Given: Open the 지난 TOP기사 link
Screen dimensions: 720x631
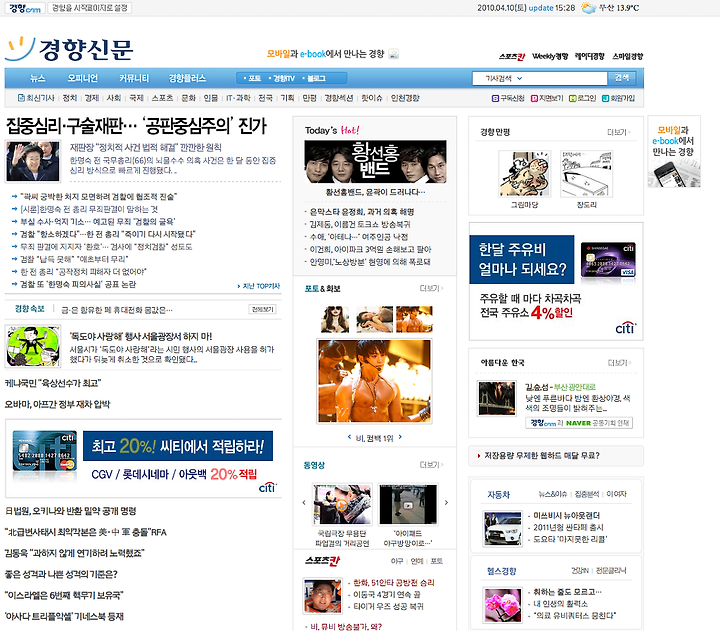Looking at the screenshot, I should [x=259, y=286].
